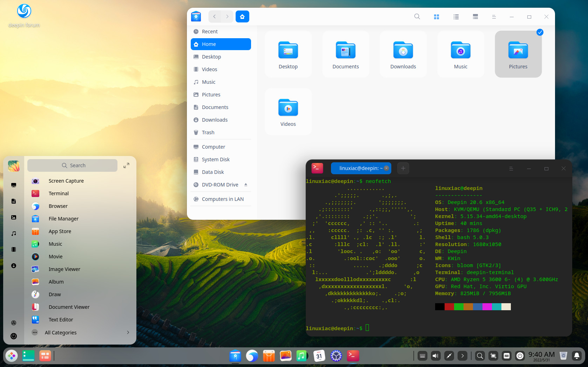Click the dock power button
The height and width of the screenshot is (367, 588).
click(520, 356)
